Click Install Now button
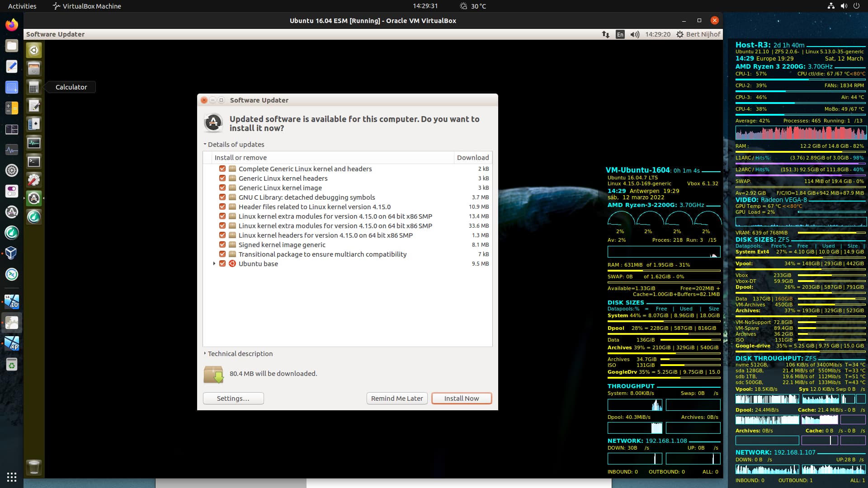The image size is (868, 488). [x=461, y=398]
